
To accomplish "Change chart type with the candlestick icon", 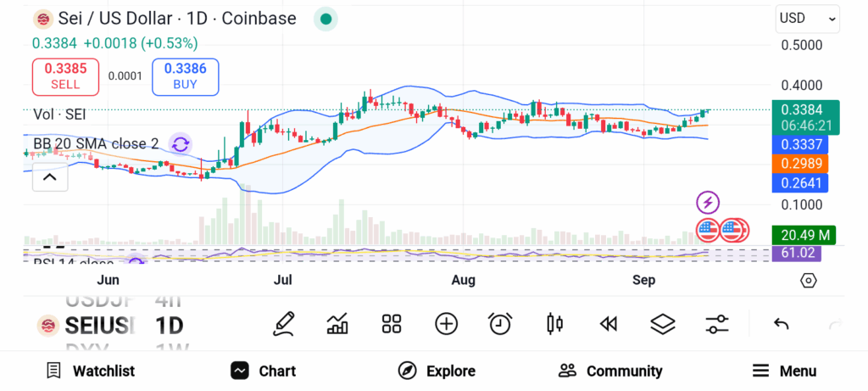I will pos(555,323).
